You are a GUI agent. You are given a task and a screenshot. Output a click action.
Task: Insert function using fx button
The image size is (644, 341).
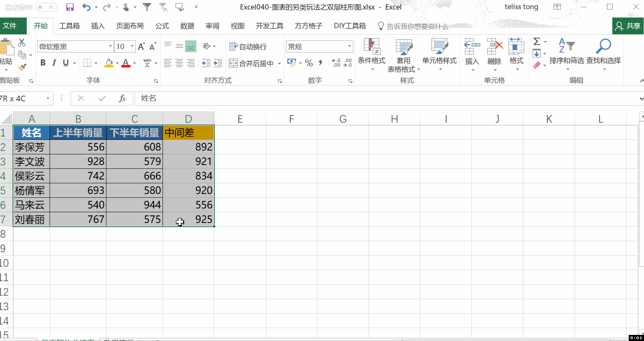click(122, 98)
